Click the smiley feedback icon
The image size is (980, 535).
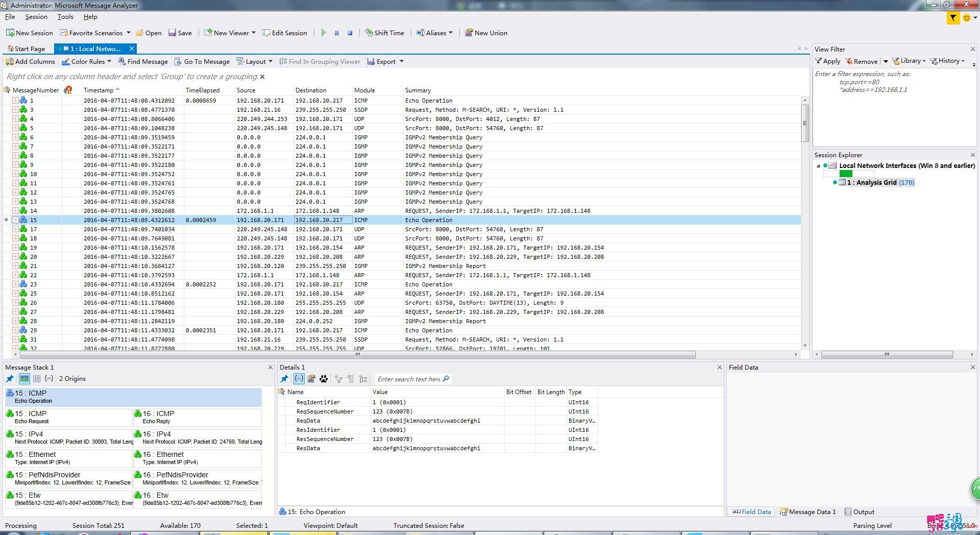[x=966, y=18]
